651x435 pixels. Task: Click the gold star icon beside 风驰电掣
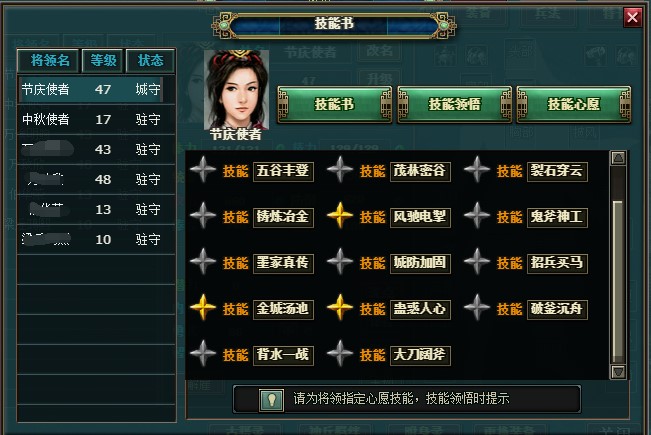tap(340, 216)
